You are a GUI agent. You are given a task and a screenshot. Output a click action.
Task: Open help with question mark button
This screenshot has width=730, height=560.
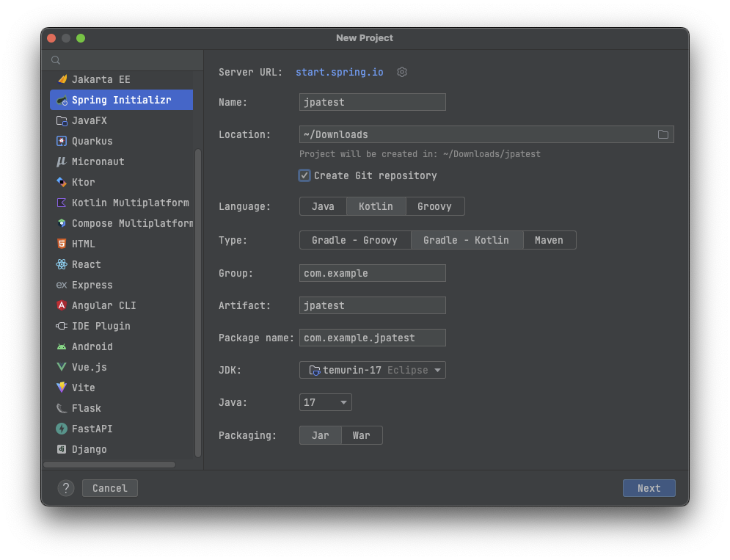point(66,488)
